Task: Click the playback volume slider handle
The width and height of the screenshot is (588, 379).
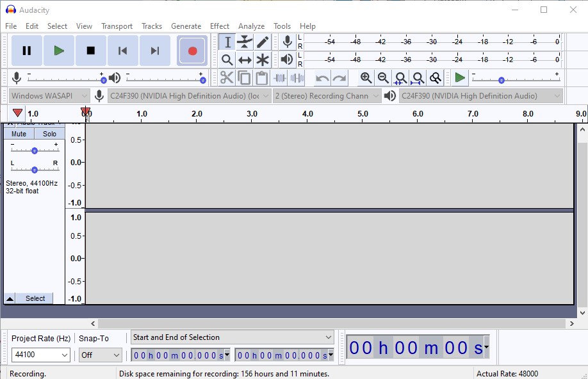Action: 203,80
